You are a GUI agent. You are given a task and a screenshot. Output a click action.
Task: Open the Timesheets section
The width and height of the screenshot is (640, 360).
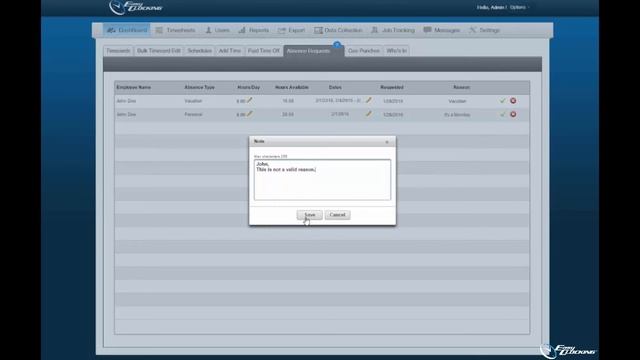click(x=176, y=30)
